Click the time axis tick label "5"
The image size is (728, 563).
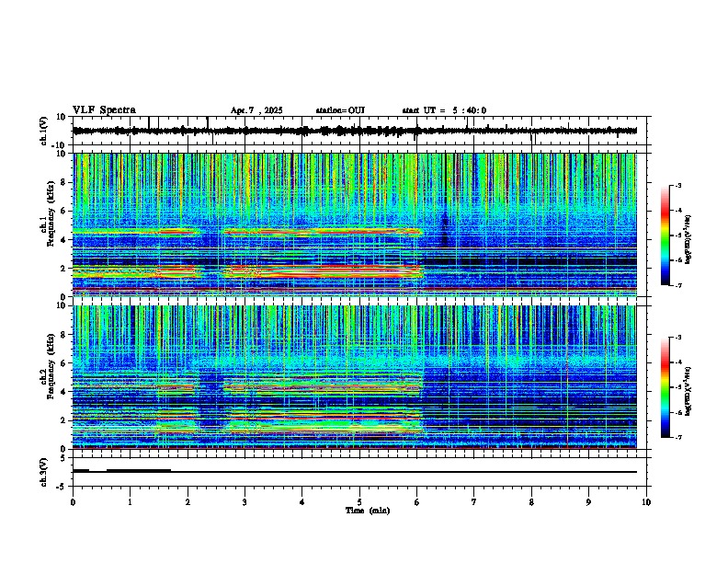[359, 502]
